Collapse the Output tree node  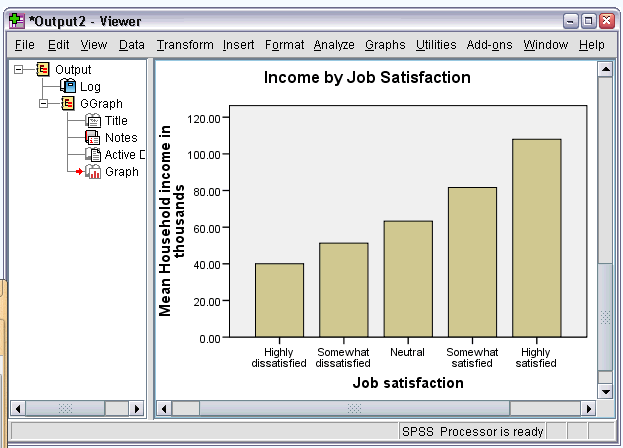(18, 70)
